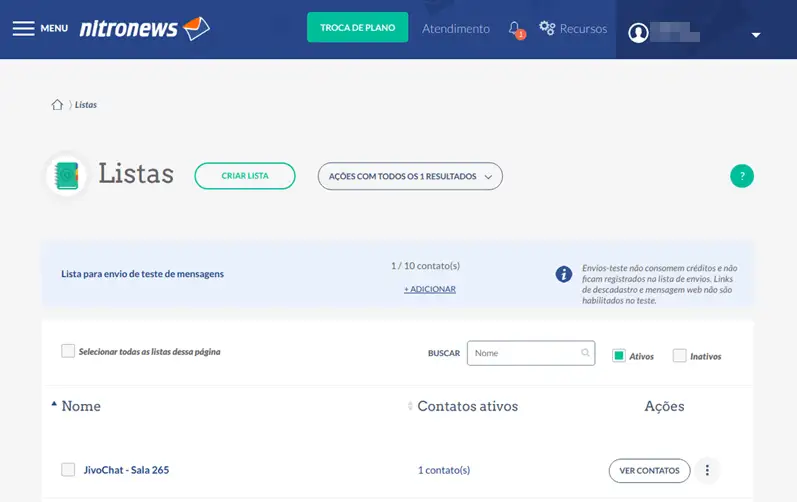Check Selecionar todas as listas dessa página
The image size is (797, 502).
68,351
